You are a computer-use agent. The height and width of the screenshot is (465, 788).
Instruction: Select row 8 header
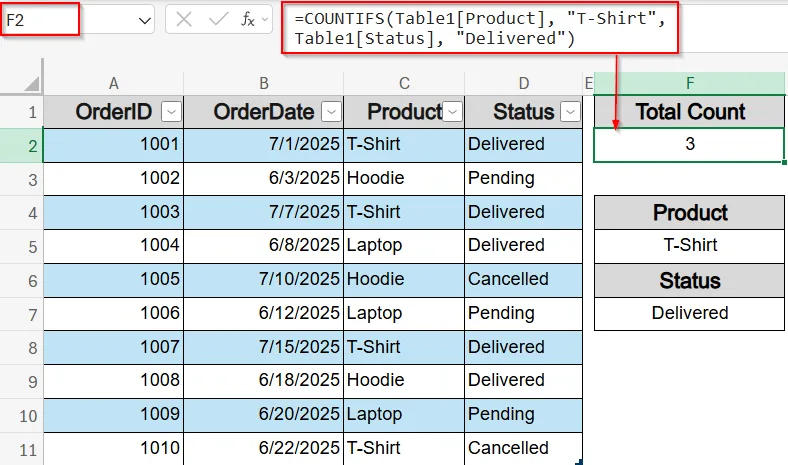click(x=22, y=347)
